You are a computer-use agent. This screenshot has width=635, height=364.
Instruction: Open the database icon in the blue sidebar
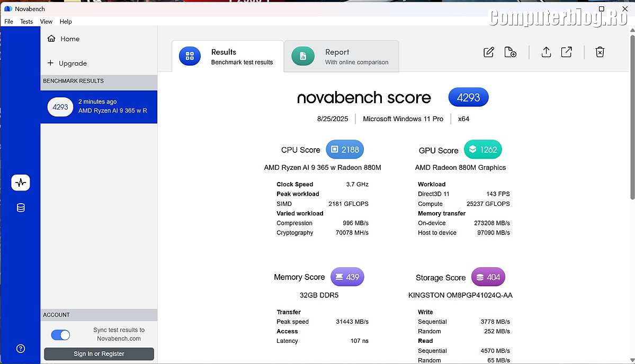[21, 207]
